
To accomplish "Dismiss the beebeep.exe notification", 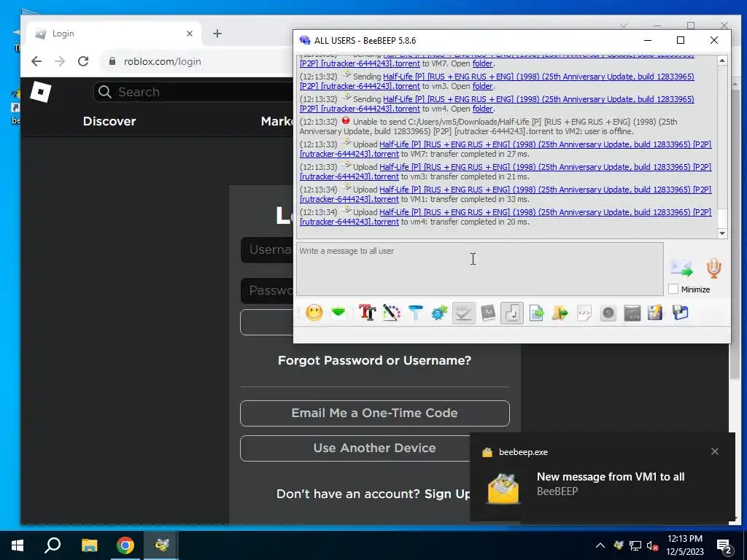I will point(715,451).
